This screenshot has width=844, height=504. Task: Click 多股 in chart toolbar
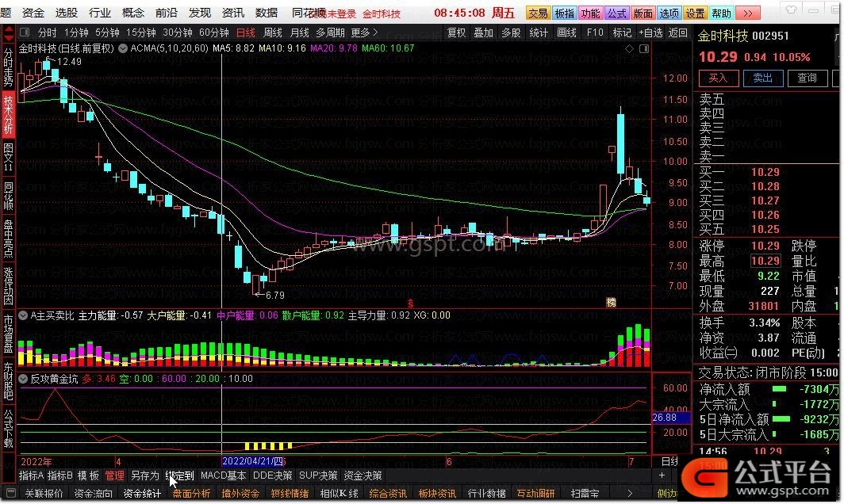pyautogui.click(x=511, y=32)
